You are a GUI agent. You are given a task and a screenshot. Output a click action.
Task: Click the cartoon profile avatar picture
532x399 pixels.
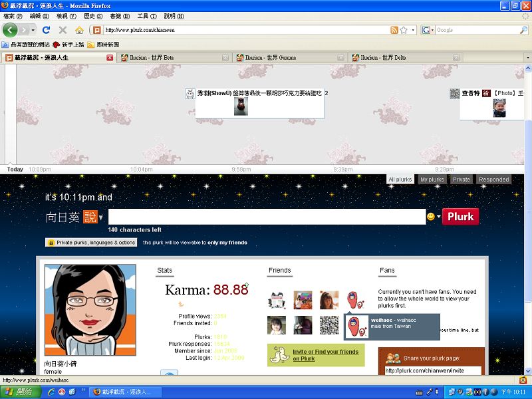[x=90, y=310]
